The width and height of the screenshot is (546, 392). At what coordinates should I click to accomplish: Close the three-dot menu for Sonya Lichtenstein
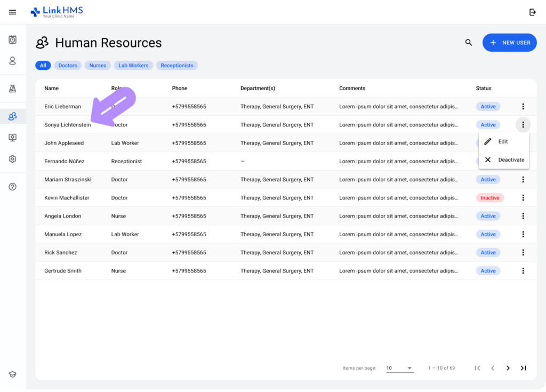(x=523, y=125)
